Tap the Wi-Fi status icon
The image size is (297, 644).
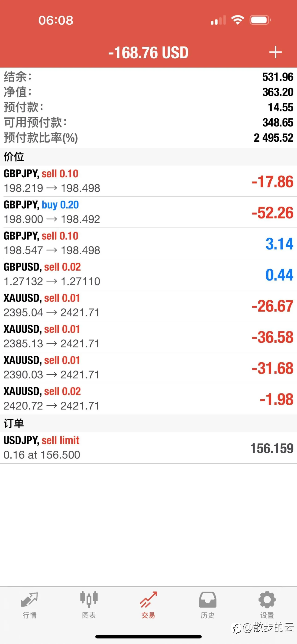[237, 20]
